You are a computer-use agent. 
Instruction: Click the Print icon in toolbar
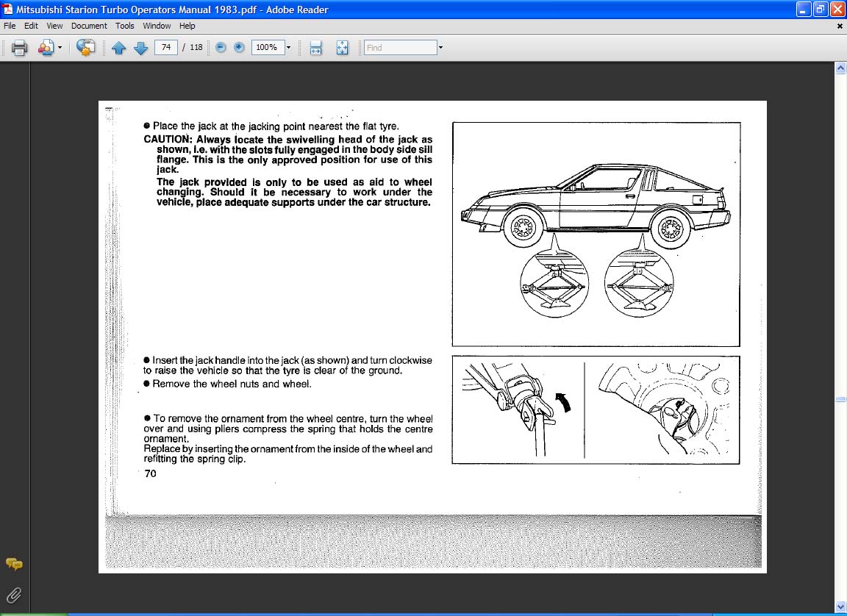[x=19, y=48]
